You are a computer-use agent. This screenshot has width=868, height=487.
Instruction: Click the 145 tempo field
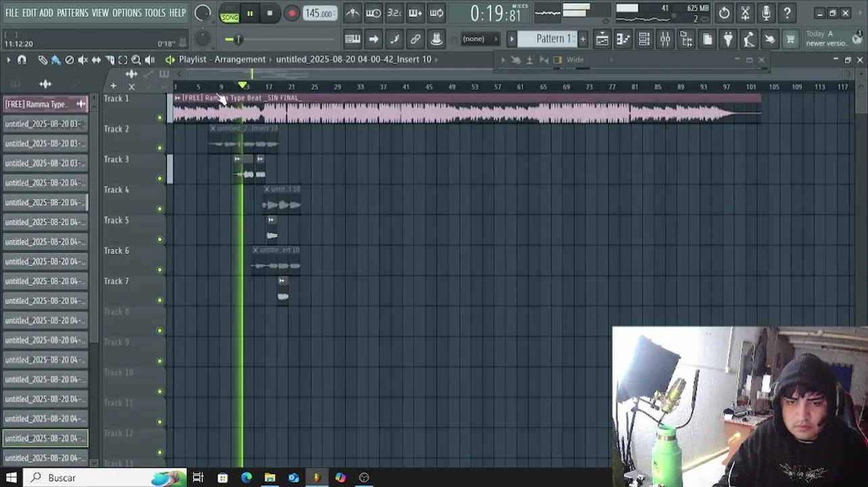[319, 14]
